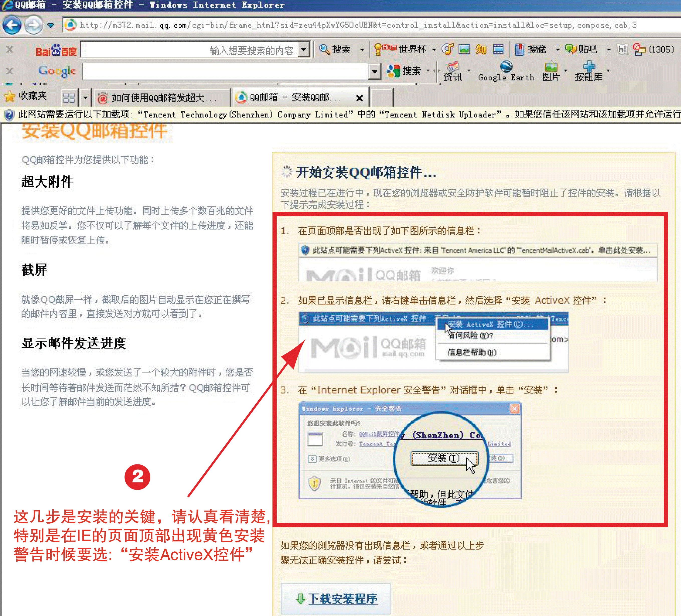Click the 资讯 news button
This screenshot has width=681, height=616.
click(x=453, y=72)
